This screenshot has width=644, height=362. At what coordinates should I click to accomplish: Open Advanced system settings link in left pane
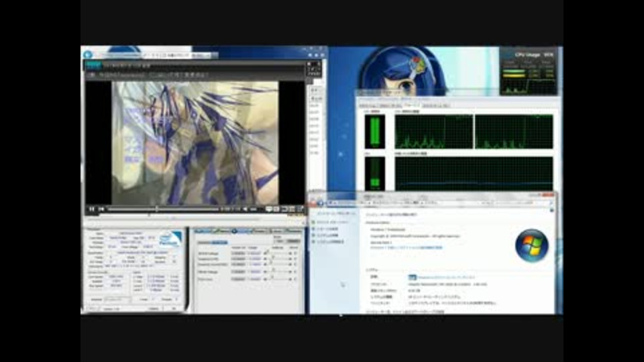click(x=330, y=242)
